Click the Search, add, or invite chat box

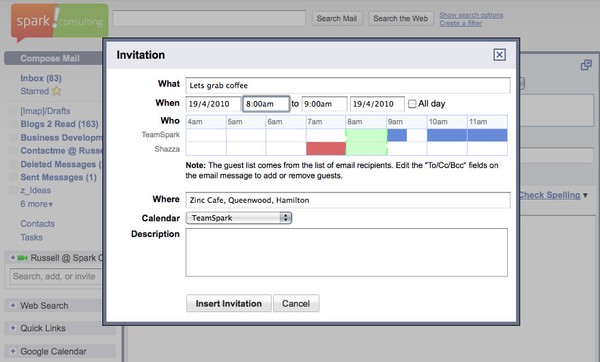pos(55,276)
